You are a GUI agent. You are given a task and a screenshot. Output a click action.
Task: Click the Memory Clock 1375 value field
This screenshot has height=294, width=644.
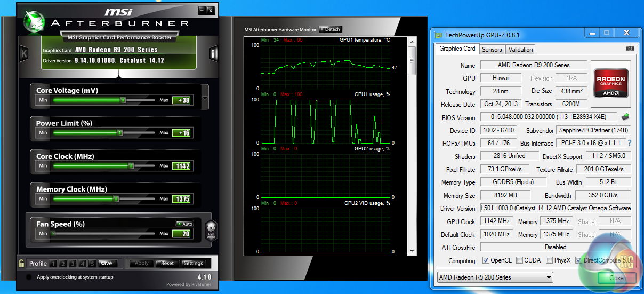tap(181, 199)
